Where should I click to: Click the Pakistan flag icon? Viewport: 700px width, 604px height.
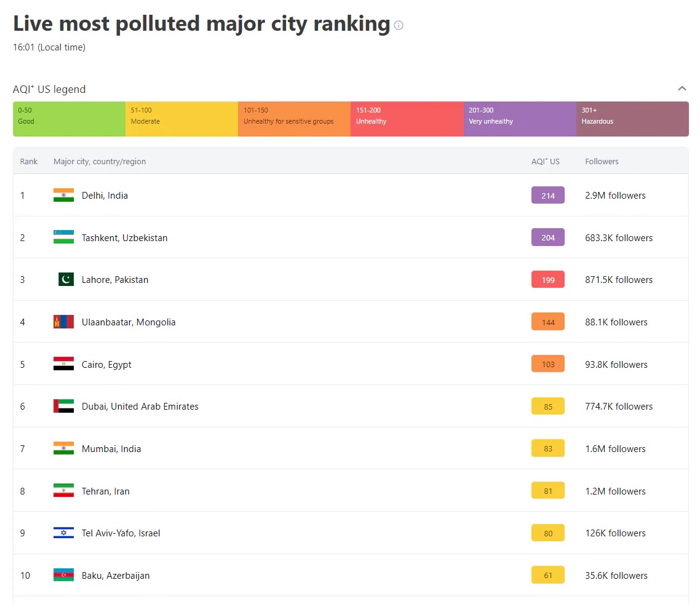tap(66, 279)
